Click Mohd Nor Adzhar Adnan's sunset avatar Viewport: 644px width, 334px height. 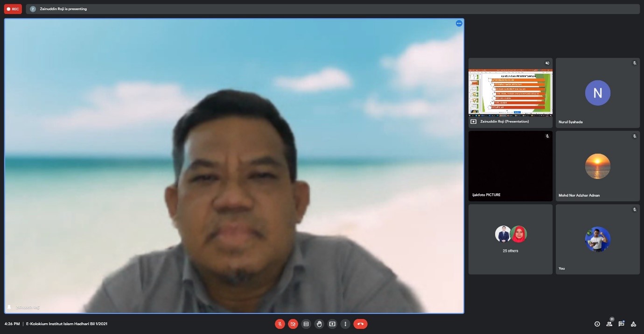[x=597, y=166]
